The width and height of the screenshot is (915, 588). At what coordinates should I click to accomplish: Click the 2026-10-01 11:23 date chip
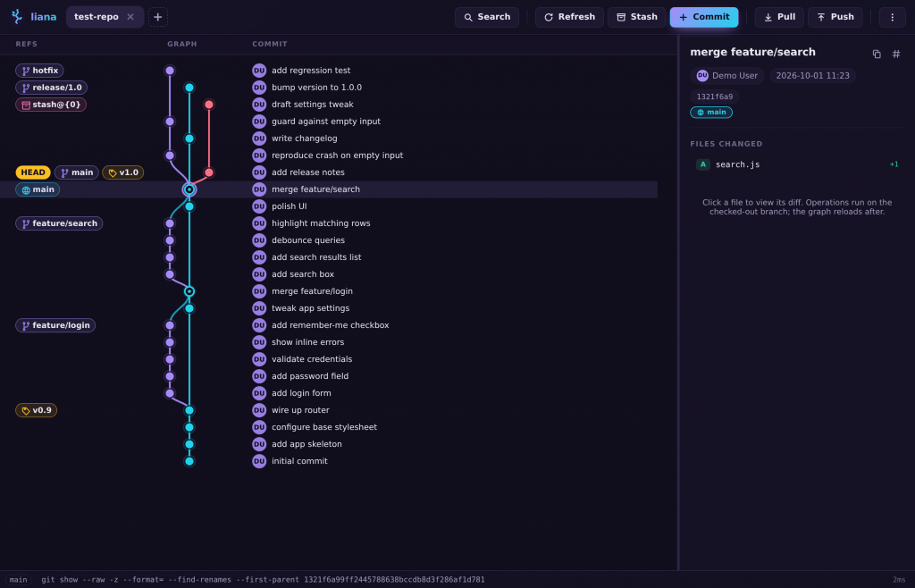(812, 76)
